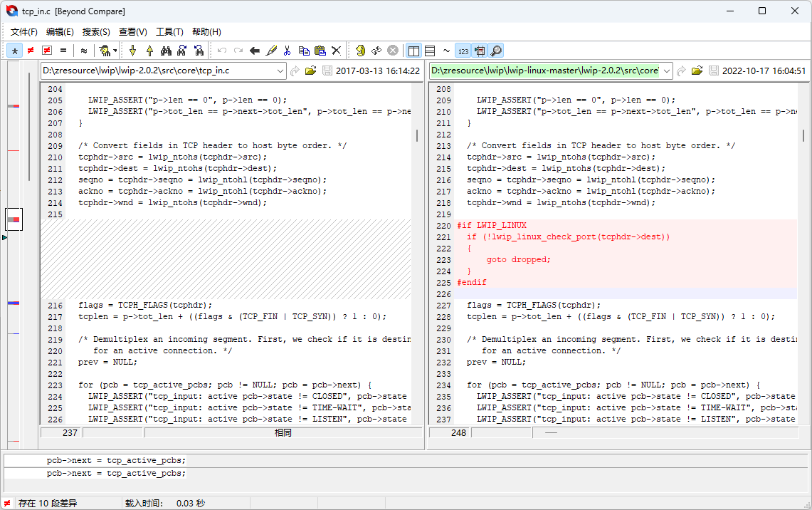Click the next difference yellow down arrow
This screenshot has height=510, width=812.
[132, 51]
